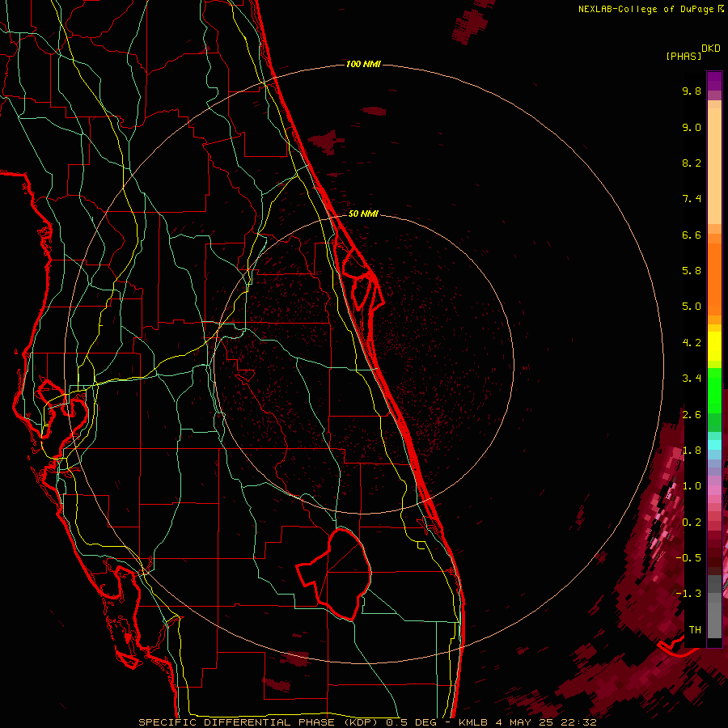Pick the peach segment of the color bar
This screenshot has width=728, height=728.
pyautogui.click(x=714, y=166)
